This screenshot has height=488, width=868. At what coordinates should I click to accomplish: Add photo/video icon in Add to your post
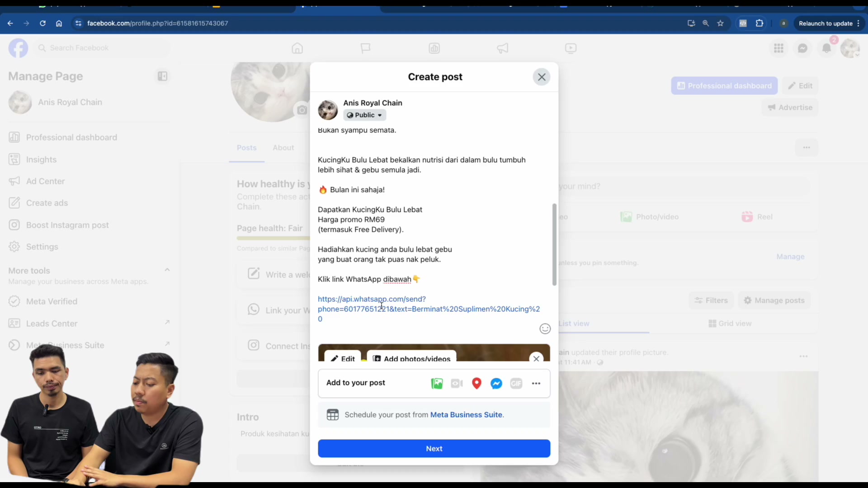coord(437,384)
